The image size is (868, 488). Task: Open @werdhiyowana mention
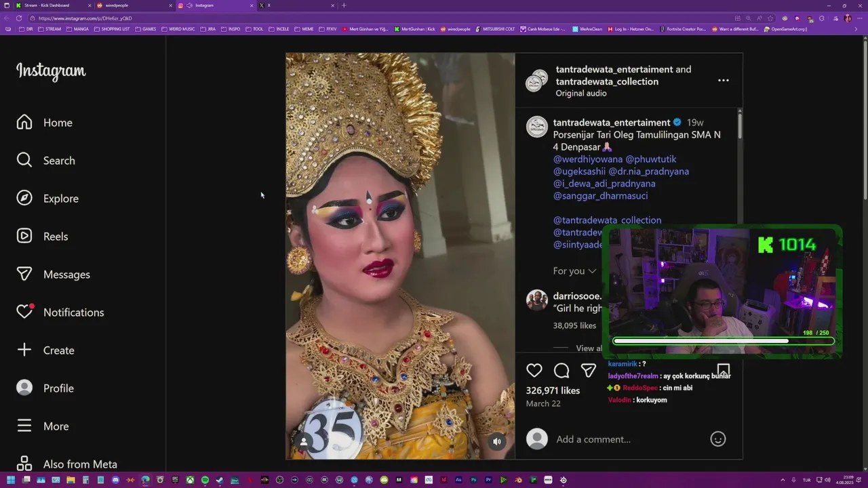point(588,159)
